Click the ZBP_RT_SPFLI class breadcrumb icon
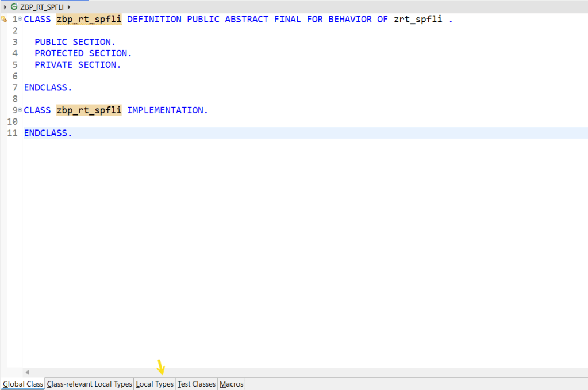This screenshot has width=588, height=390. coord(14,7)
